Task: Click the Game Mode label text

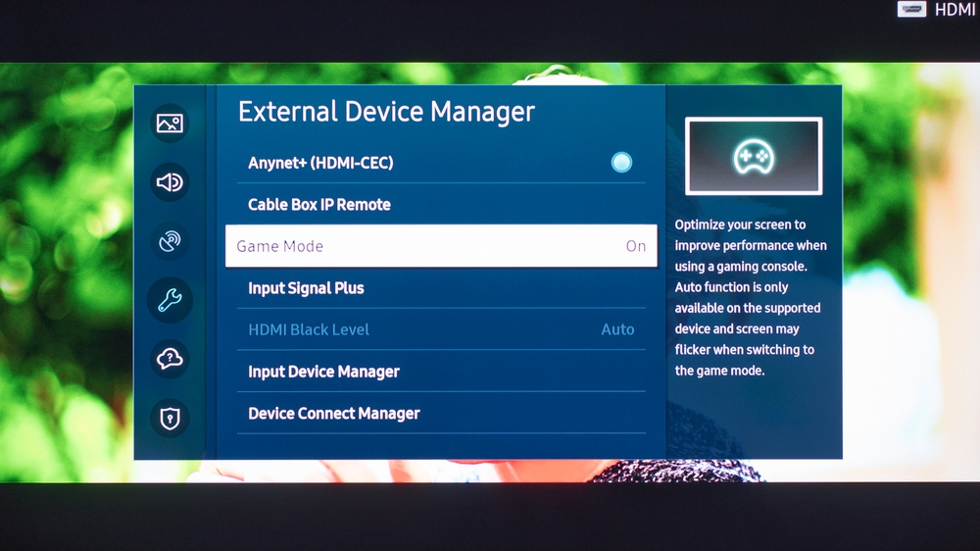Action: [x=280, y=246]
